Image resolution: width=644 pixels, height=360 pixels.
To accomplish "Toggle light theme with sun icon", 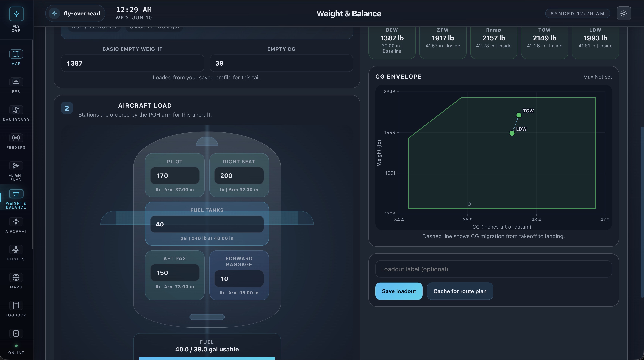I will point(624,13).
